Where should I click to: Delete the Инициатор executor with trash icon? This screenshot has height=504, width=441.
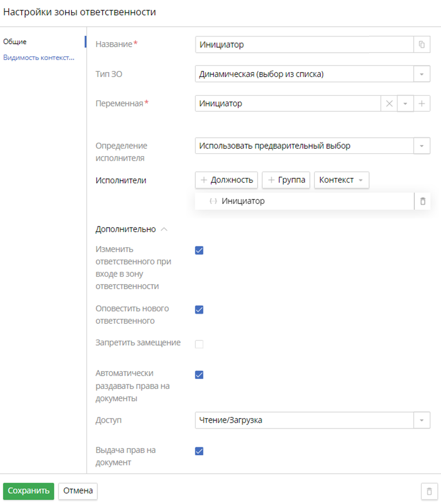(x=423, y=201)
